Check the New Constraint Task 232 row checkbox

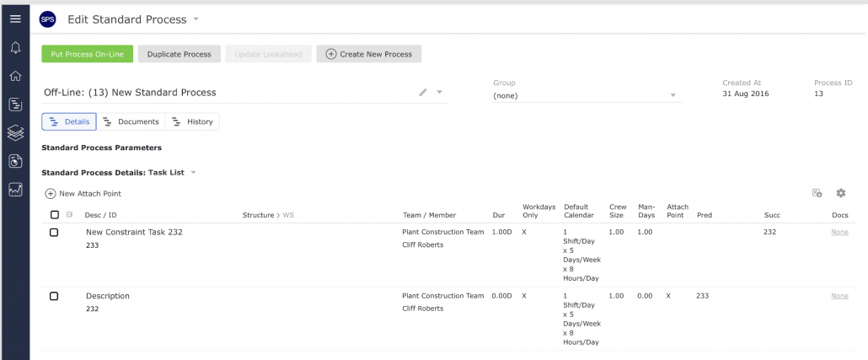(x=54, y=233)
